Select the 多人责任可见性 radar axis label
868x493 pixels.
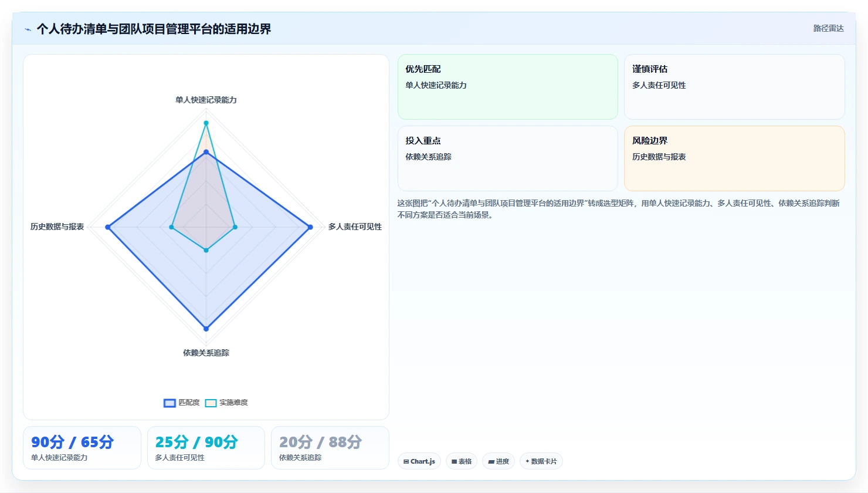pyautogui.click(x=355, y=227)
